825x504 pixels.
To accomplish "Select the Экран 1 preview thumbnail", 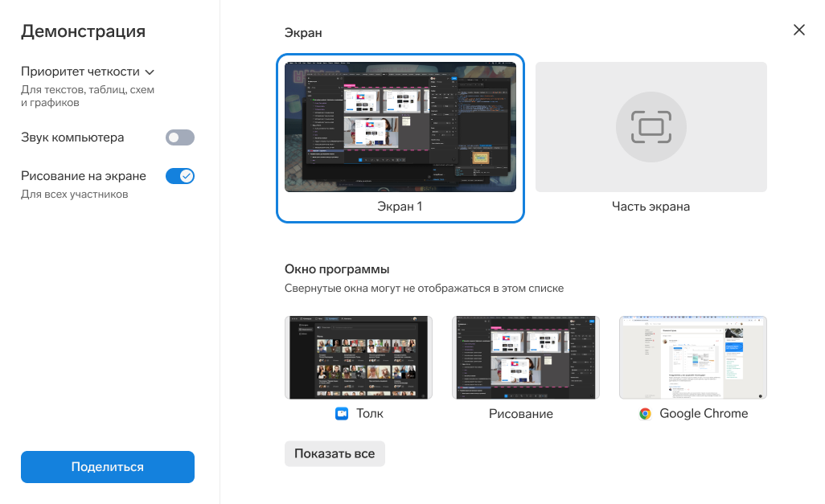I will (400, 127).
